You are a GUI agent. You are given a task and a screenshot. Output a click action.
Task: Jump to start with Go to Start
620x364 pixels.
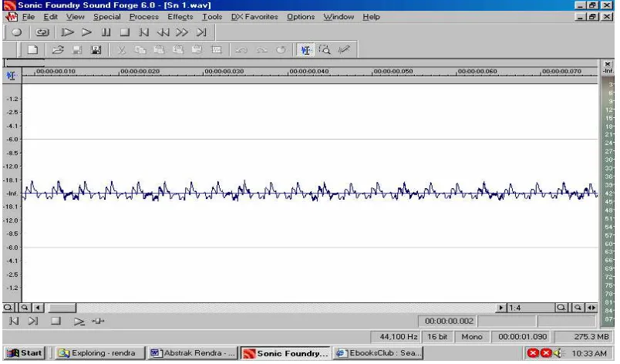(144, 32)
